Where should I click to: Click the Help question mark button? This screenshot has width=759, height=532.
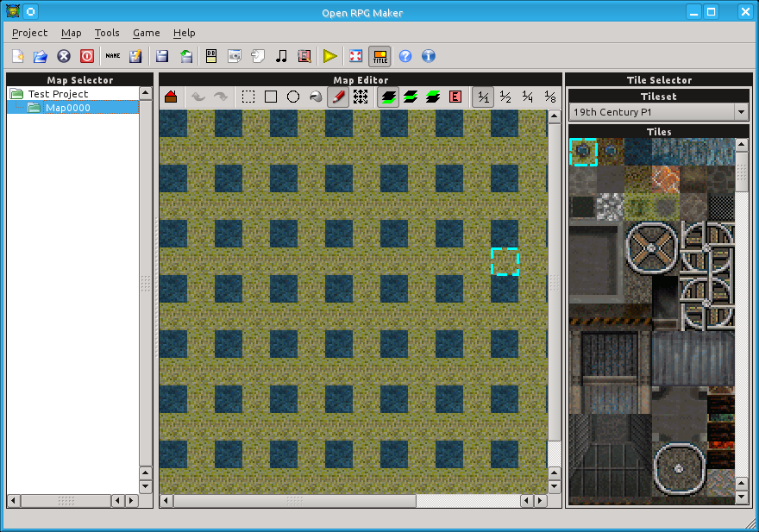[x=405, y=56]
